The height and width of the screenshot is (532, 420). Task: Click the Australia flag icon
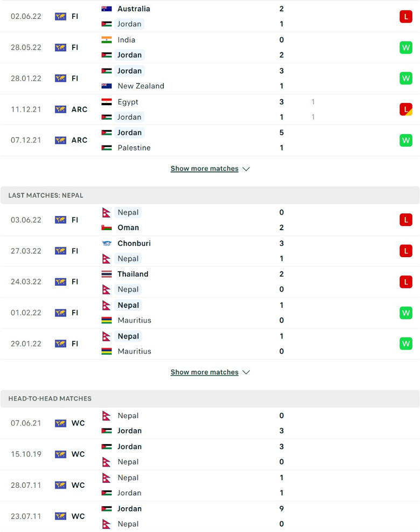pos(107,9)
